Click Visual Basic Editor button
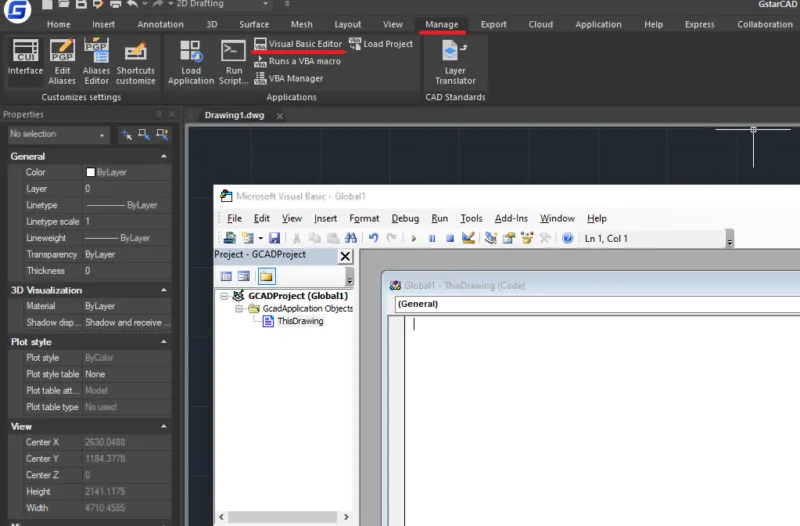Viewport: 800px width, 526px height. 304,44
